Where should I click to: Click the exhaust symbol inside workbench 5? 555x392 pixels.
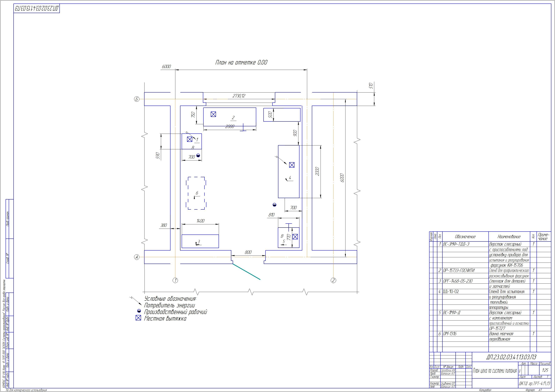pyautogui.click(x=295, y=237)
